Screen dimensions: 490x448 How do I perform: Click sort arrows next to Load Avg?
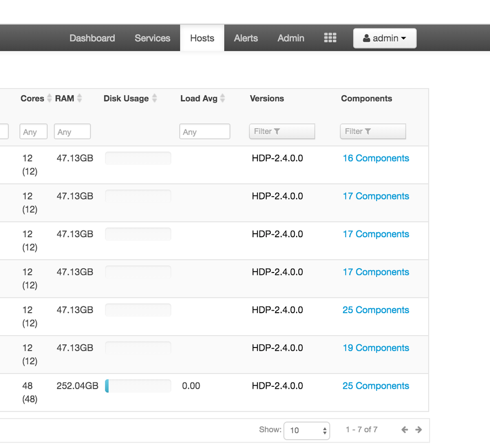[222, 99]
